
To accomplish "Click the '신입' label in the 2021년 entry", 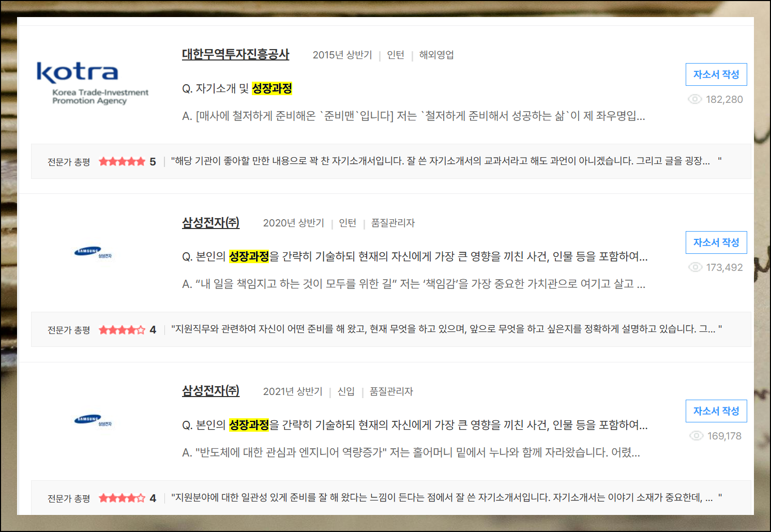I will [346, 391].
